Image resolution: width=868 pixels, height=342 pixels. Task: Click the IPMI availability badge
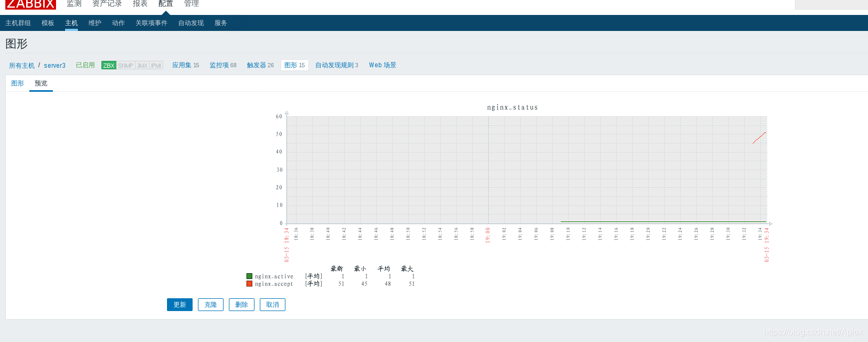click(x=156, y=65)
